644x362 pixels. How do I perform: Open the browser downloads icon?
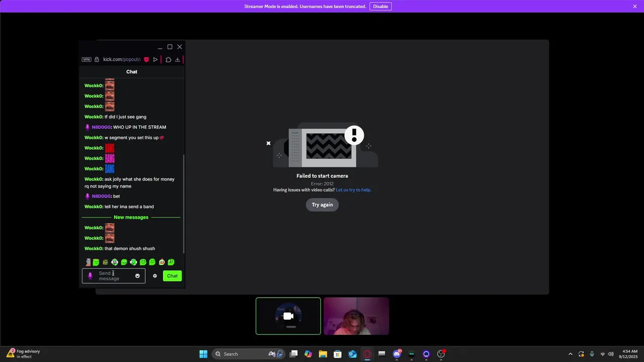click(178, 59)
